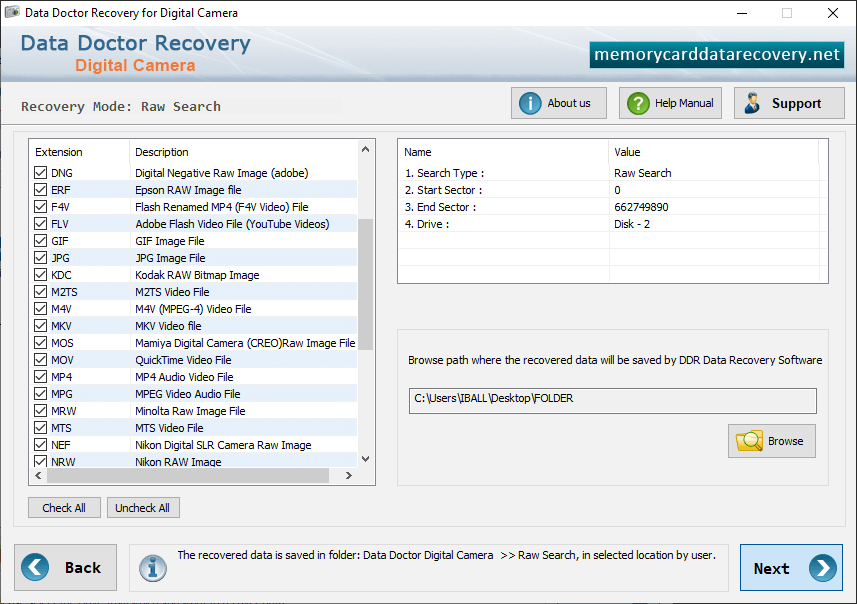Uncheck the MKV extension checkbox
Viewport: 857px width, 604px height.
click(x=40, y=325)
